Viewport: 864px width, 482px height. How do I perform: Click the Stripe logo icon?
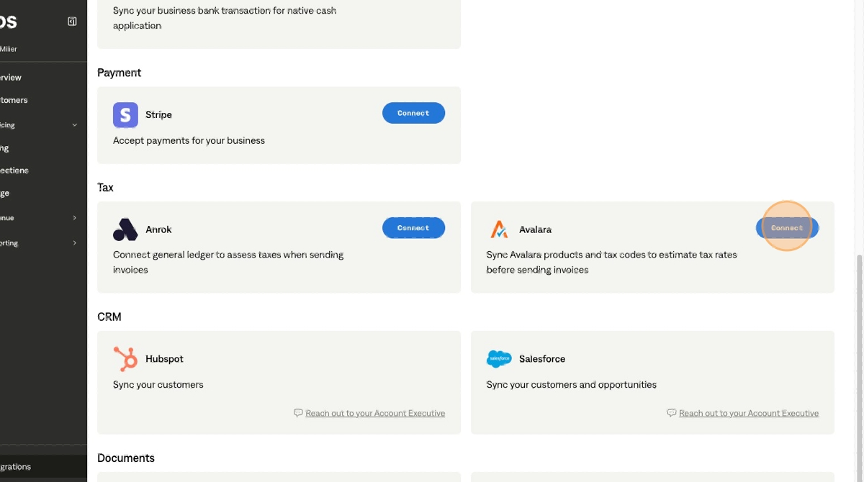coord(125,115)
